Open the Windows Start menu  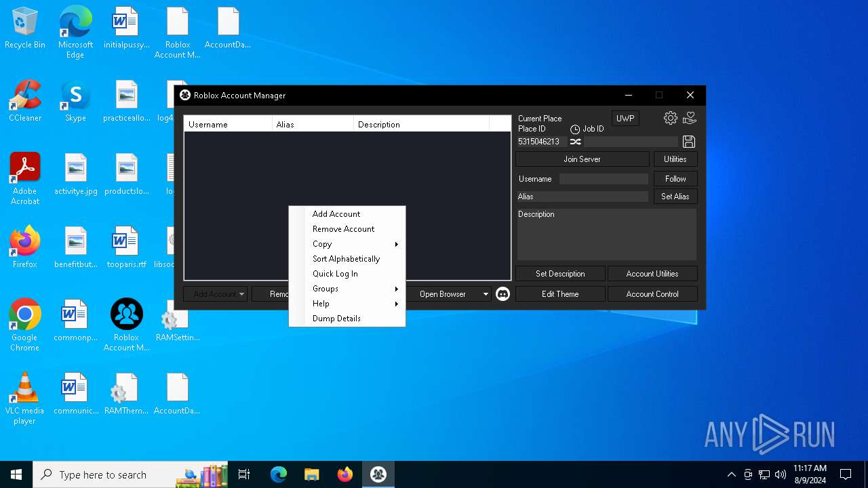pyautogui.click(x=16, y=474)
